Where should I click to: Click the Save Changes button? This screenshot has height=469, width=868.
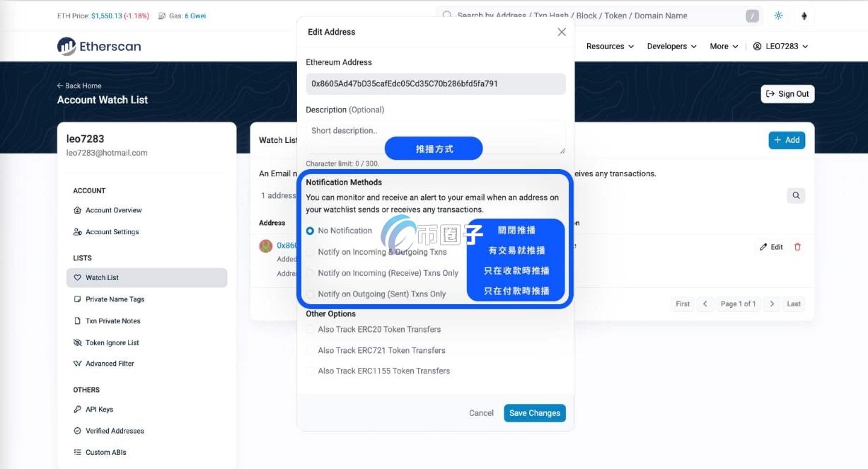[x=534, y=413]
